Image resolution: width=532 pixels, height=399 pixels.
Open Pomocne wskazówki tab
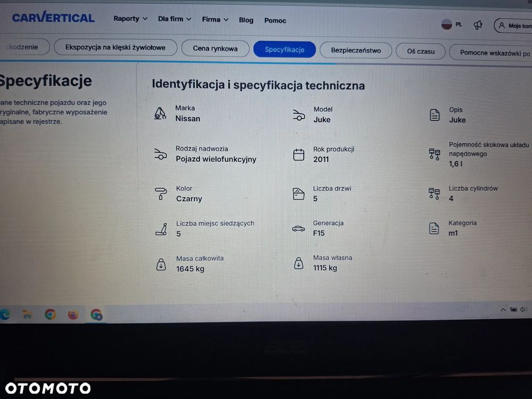click(x=491, y=53)
